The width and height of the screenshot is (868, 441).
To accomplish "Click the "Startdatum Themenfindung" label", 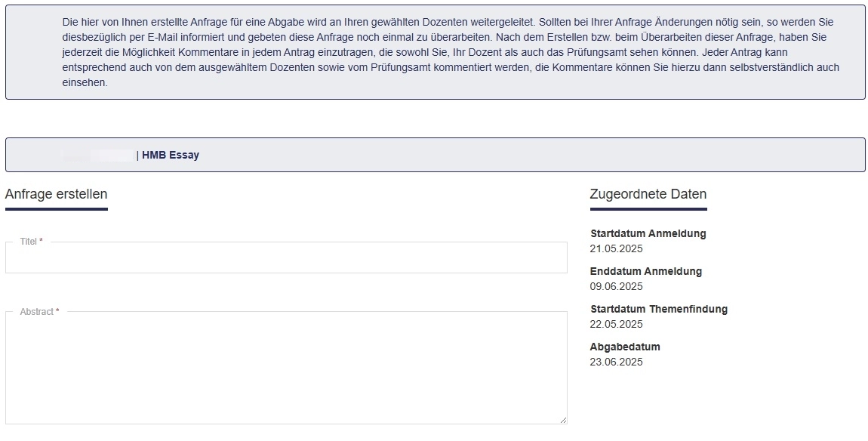I will [659, 309].
